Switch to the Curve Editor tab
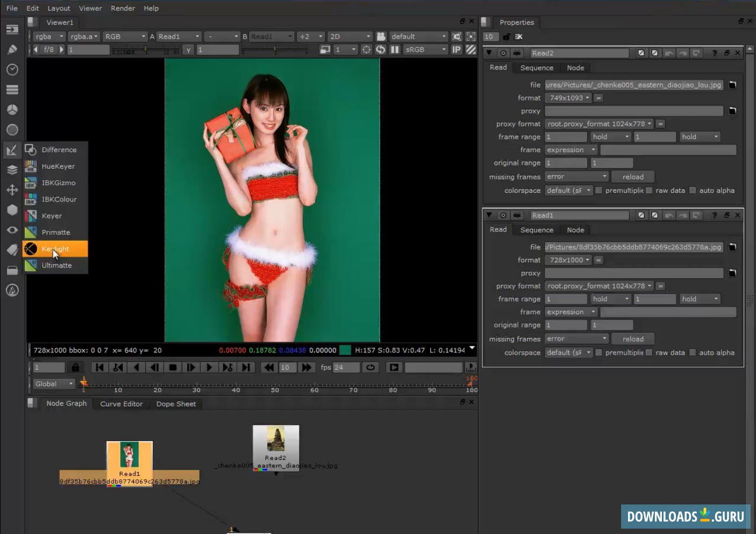The height and width of the screenshot is (534, 756). [122, 404]
